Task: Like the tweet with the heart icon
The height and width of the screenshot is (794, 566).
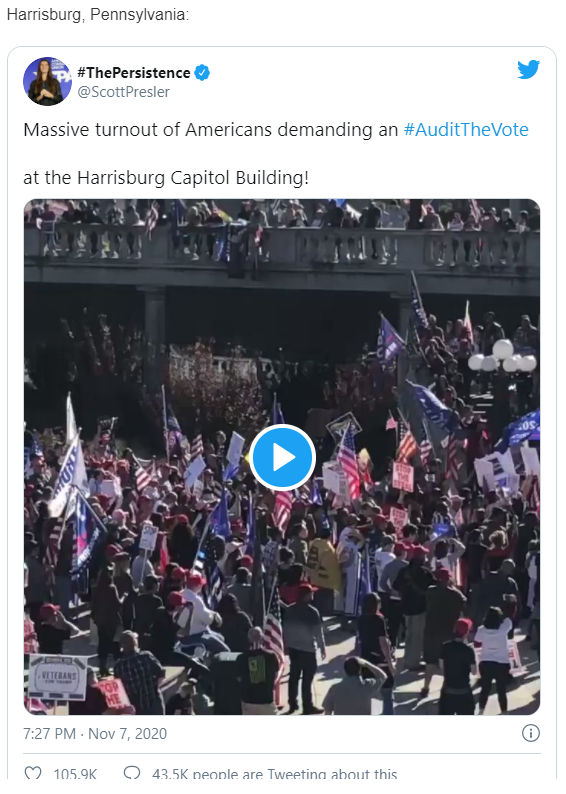Action: click(33, 774)
